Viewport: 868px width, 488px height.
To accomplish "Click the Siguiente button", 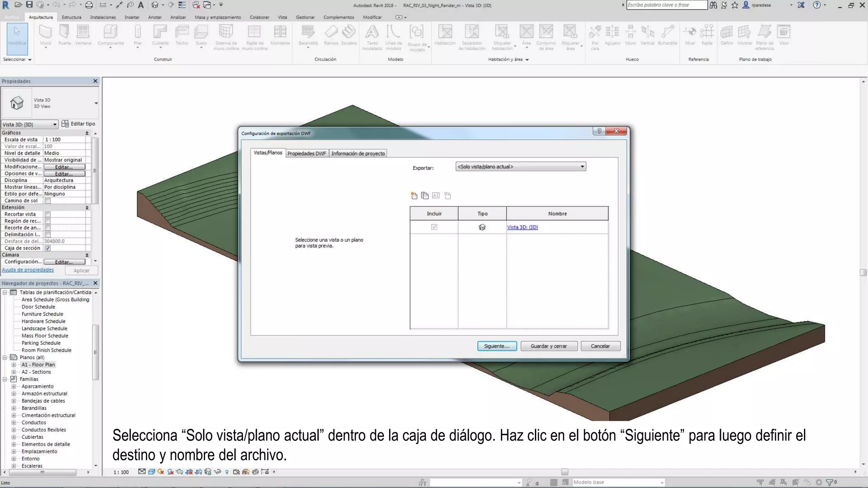I will (497, 346).
